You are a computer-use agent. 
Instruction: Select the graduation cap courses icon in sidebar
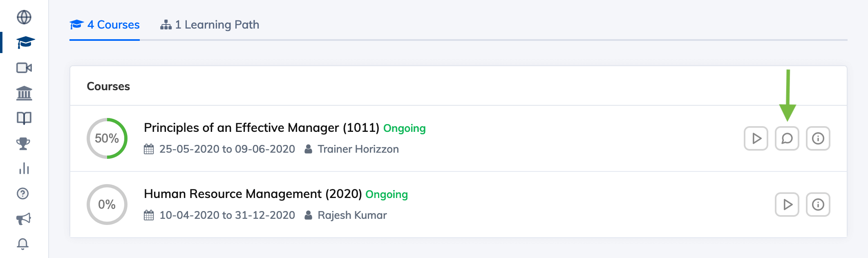(25, 42)
